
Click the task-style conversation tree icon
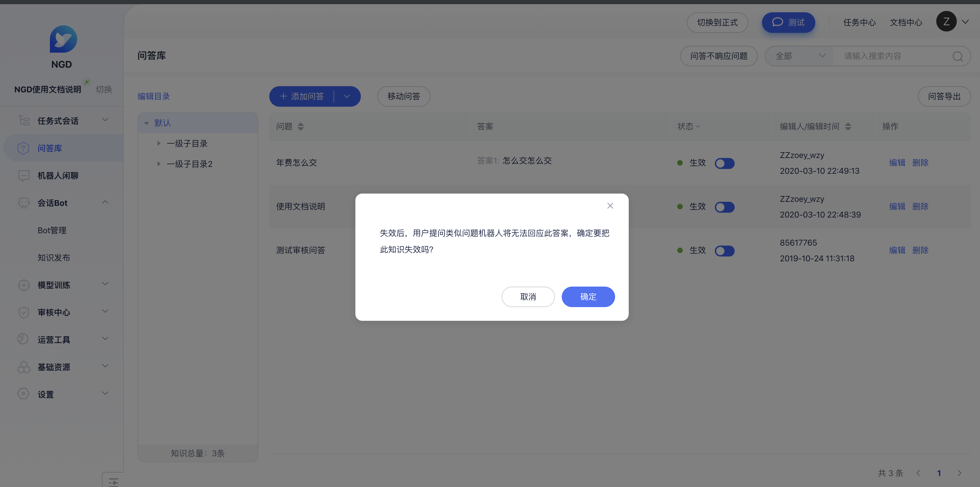[24, 121]
